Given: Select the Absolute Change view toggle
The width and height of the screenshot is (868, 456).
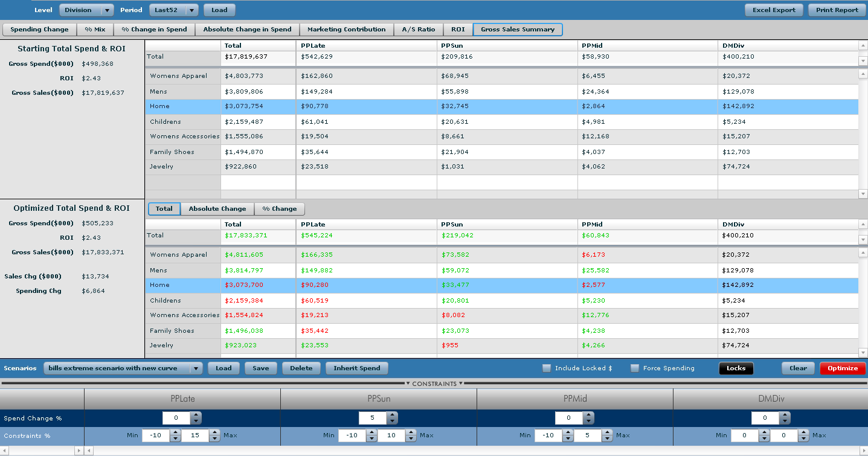Looking at the screenshot, I should coord(217,208).
